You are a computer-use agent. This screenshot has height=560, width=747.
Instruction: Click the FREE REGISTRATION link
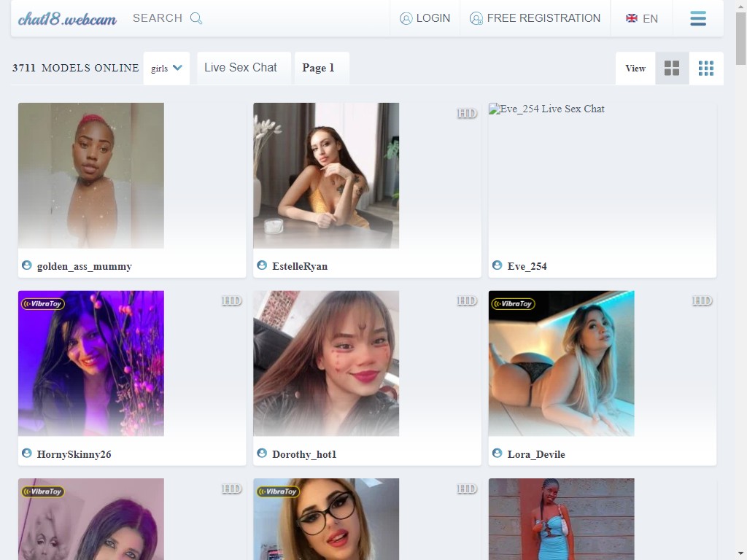(543, 18)
